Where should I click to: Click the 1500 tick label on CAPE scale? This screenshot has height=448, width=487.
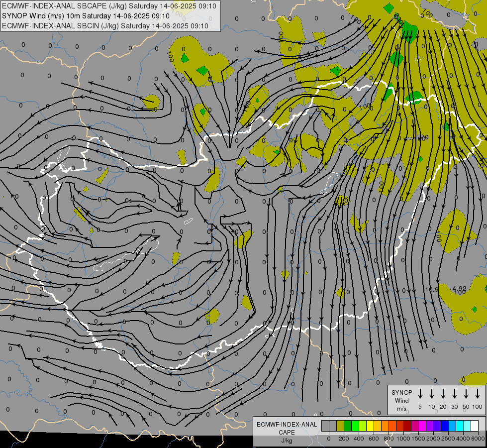pyautogui.click(x=418, y=439)
